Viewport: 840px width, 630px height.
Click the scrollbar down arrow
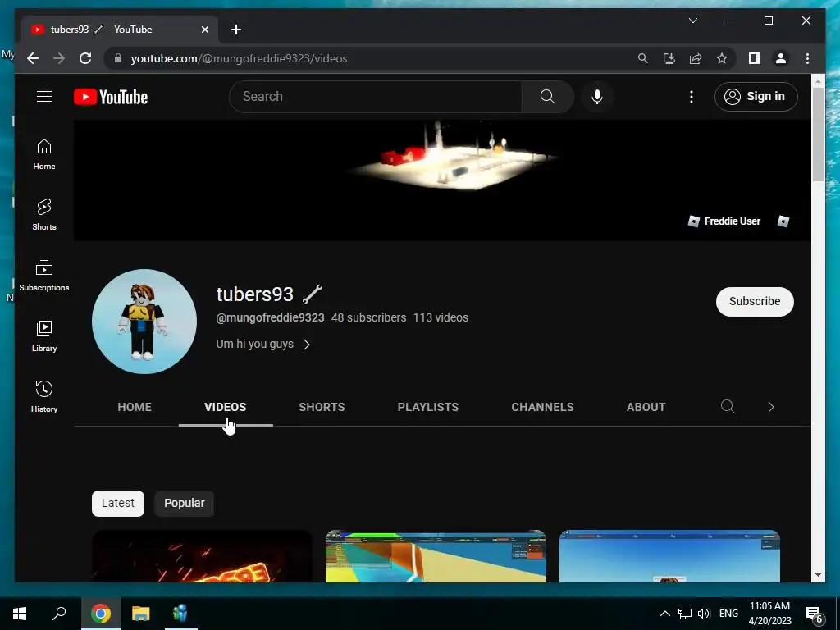click(818, 575)
